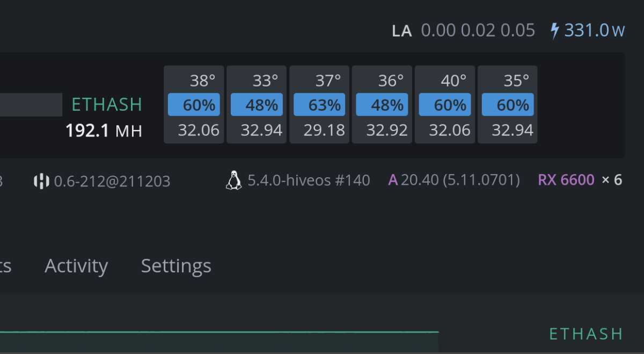Switch to the Settings tab
The height and width of the screenshot is (354, 644).
coord(176,266)
